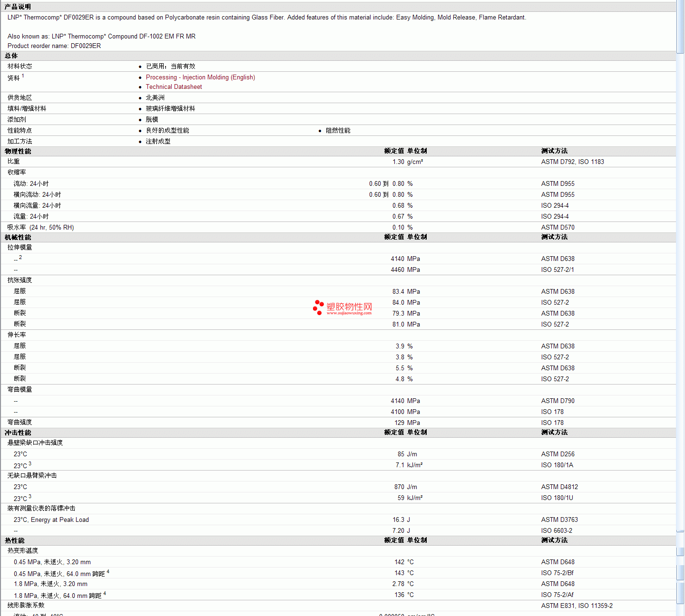Click the '玻璃纤维增强材料' value

coord(170,109)
